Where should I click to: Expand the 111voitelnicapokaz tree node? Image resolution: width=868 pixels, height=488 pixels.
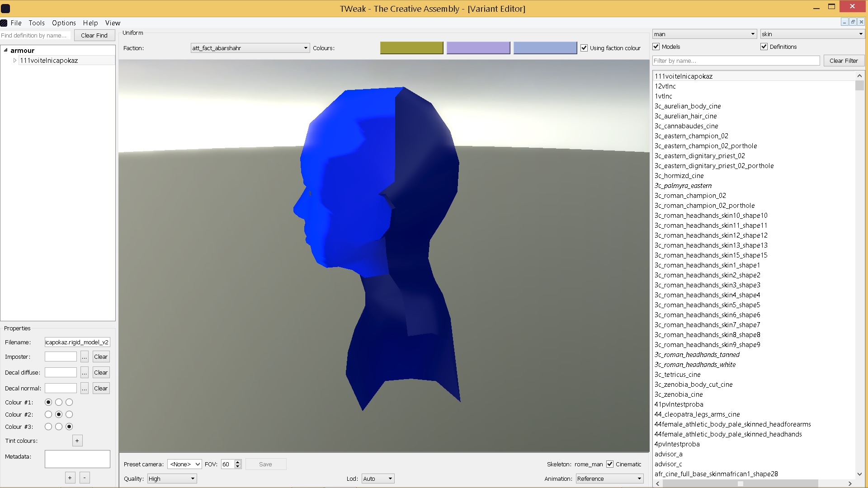(15, 61)
